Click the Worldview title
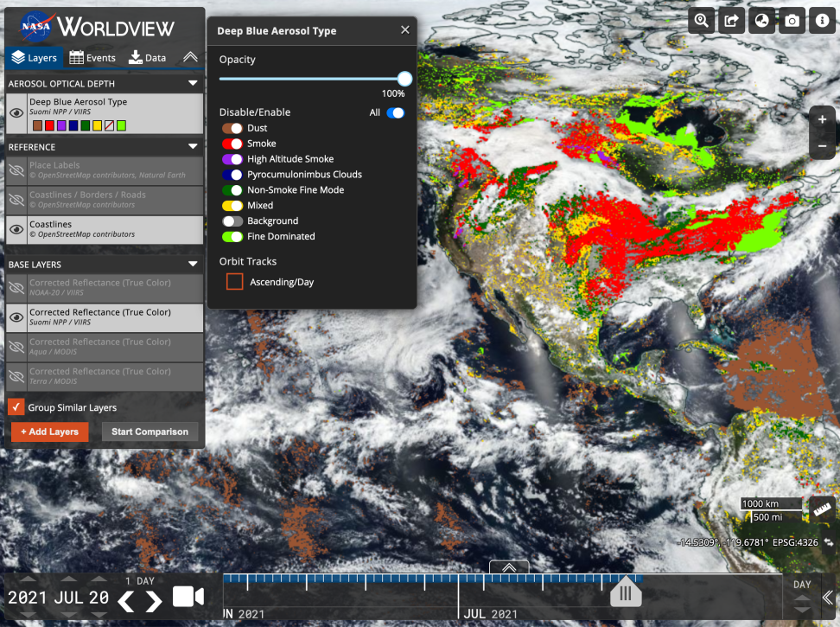This screenshot has height=627, width=840. tap(116, 27)
